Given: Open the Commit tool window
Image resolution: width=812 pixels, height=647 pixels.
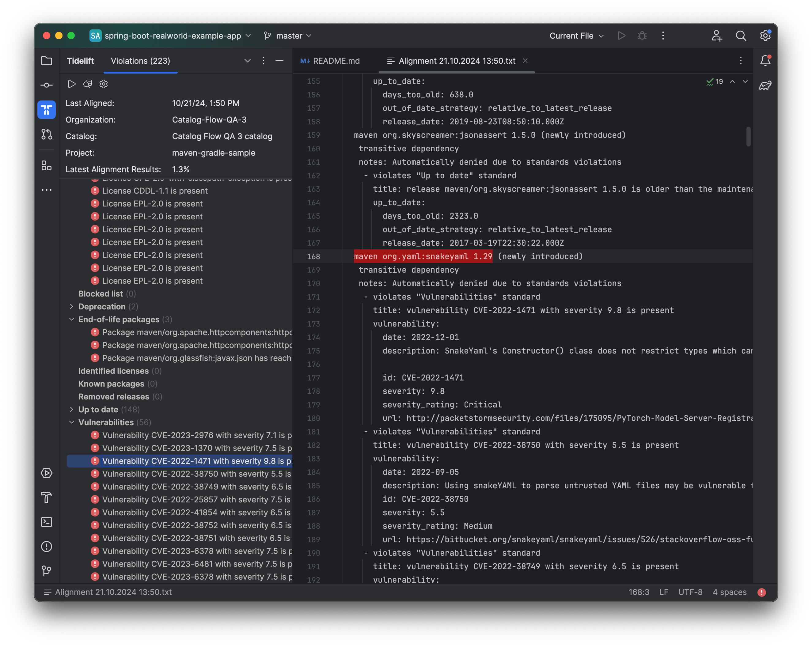Looking at the screenshot, I should click(x=46, y=85).
